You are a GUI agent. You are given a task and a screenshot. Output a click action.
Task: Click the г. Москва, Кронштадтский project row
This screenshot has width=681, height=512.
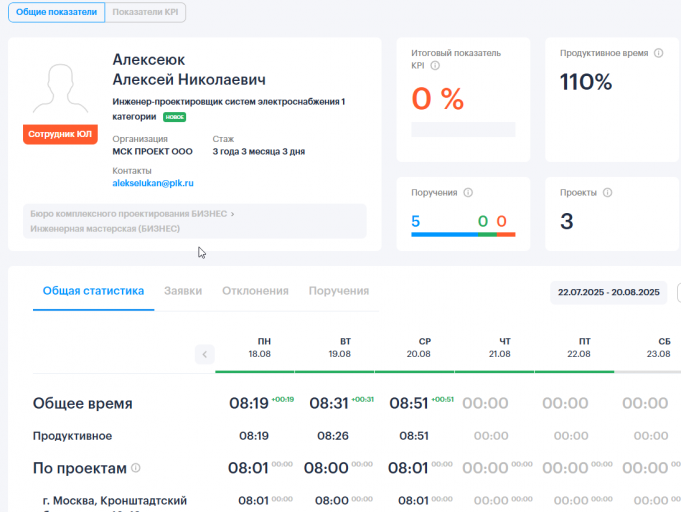click(x=115, y=501)
